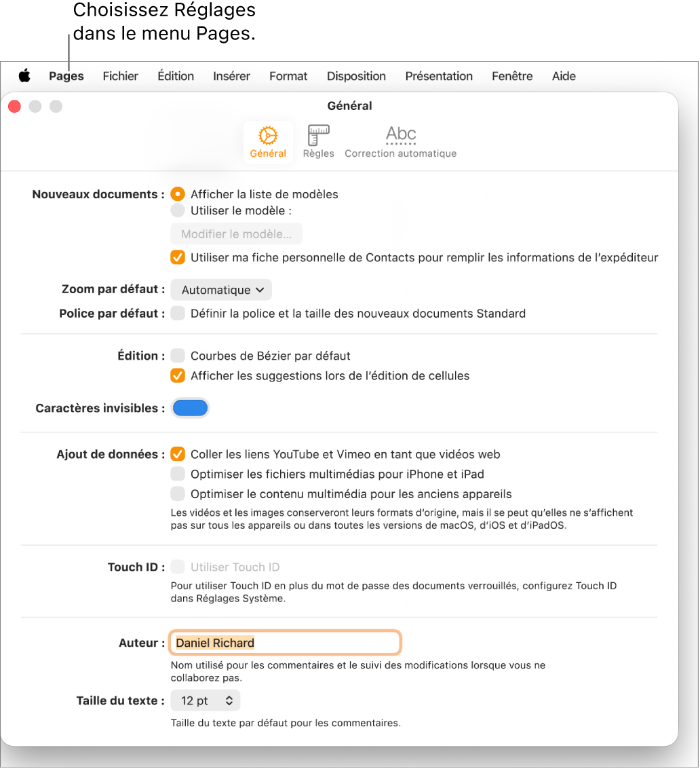Click inside the Auteur name field
Viewport: 700px width, 769px height.
pyautogui.click(x=285, y=642)
